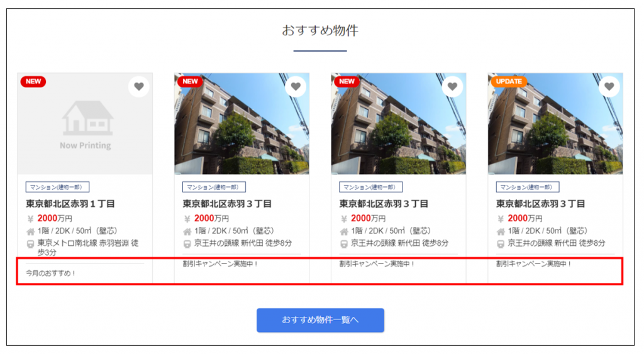Click the orange UPDATE badge

pos(509,81)
